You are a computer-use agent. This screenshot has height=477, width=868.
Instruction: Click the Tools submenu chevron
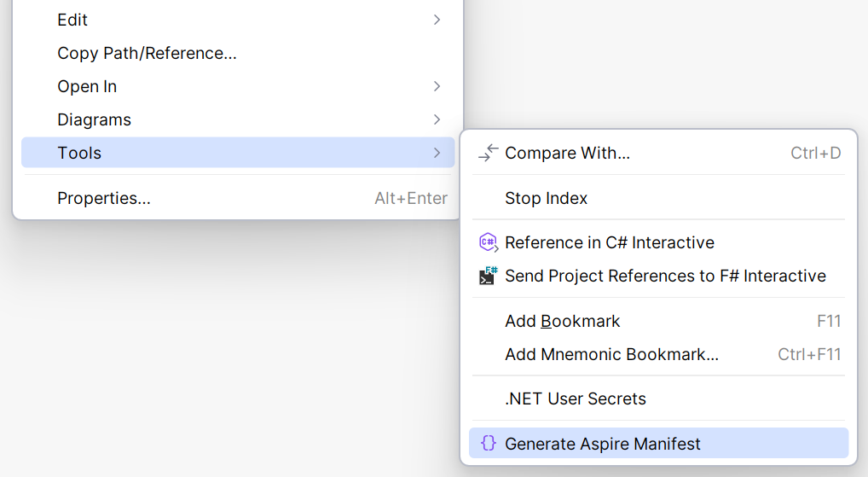pos(437,153)
